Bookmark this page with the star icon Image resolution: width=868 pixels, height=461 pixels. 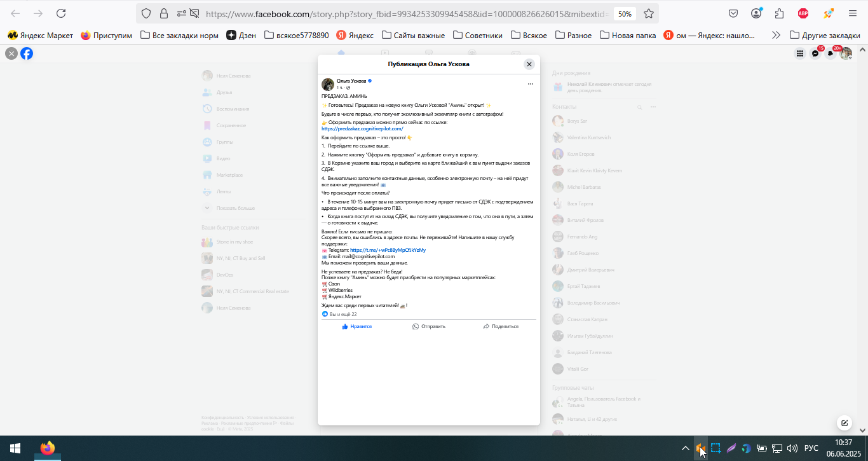(x=648, y=13)
